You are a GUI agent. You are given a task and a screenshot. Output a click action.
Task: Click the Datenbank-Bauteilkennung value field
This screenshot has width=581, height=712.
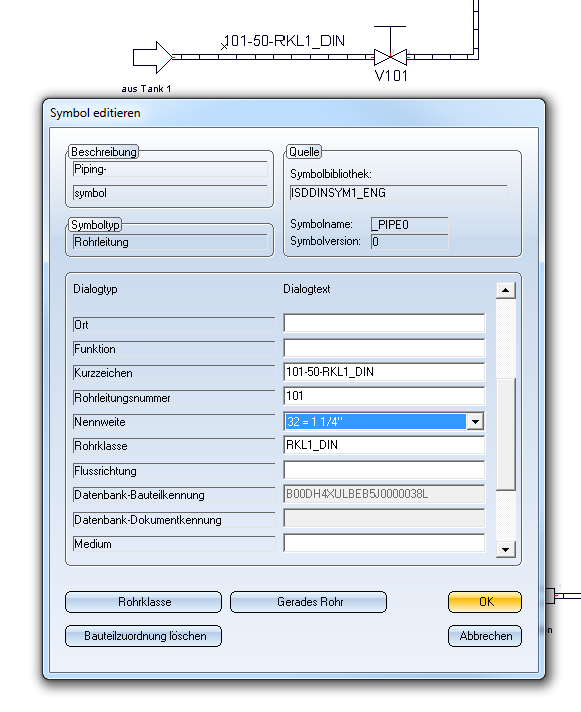384,494
